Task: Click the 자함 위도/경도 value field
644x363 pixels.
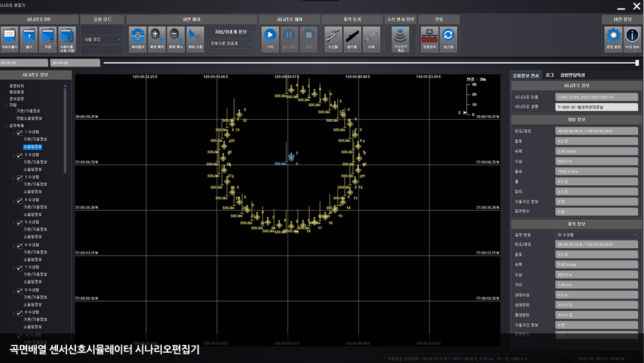Action: click(596, 131)
